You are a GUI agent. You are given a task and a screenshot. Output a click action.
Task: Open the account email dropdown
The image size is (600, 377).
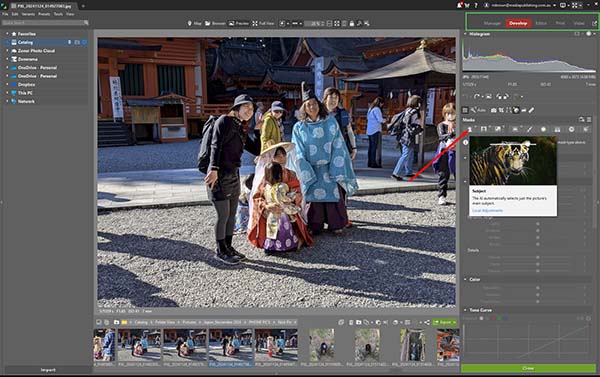(x=520, y=5)
